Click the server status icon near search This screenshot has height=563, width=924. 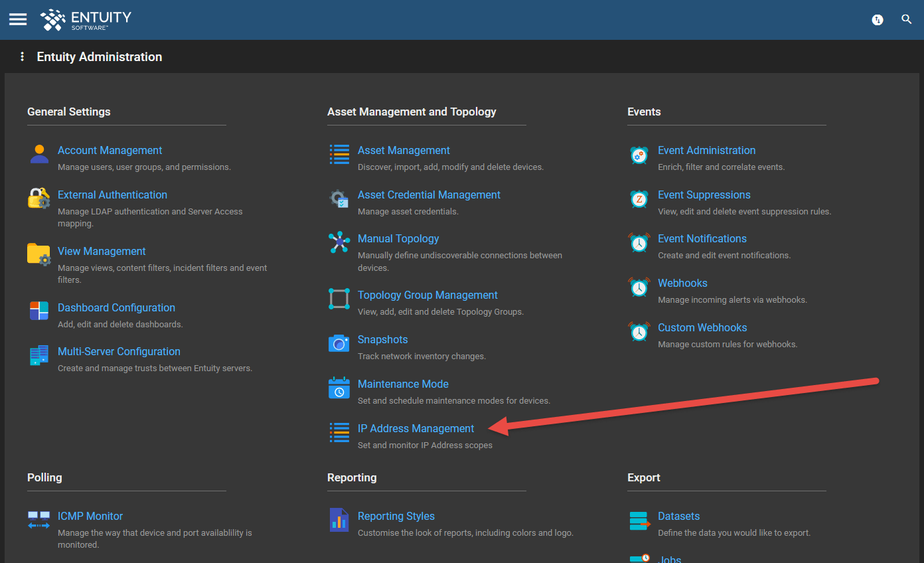tap(878, 20)
